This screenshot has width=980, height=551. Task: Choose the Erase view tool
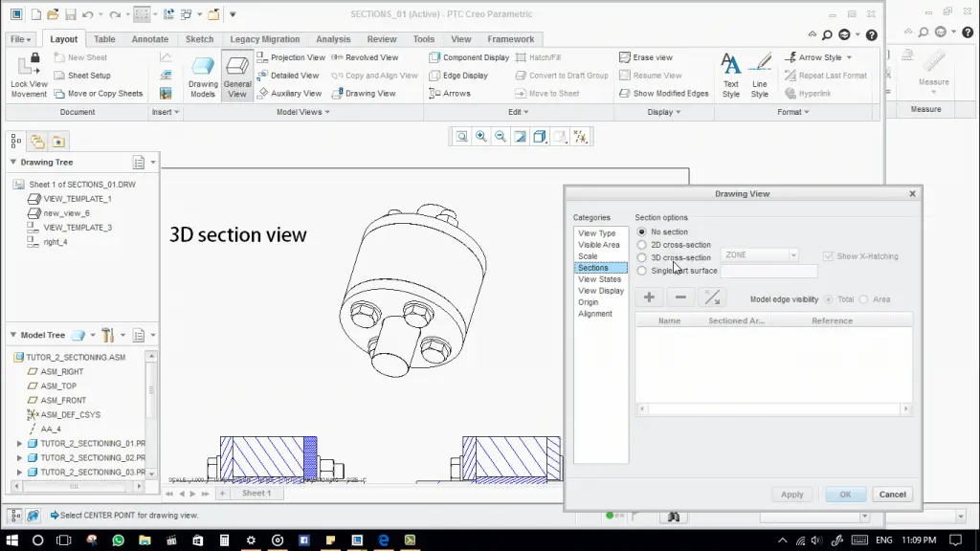(x=646, y=57)
